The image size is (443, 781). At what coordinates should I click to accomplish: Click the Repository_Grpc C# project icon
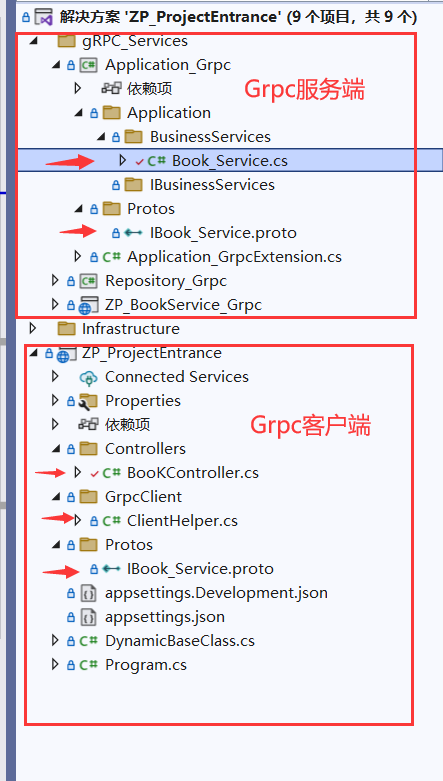[89, 280]
